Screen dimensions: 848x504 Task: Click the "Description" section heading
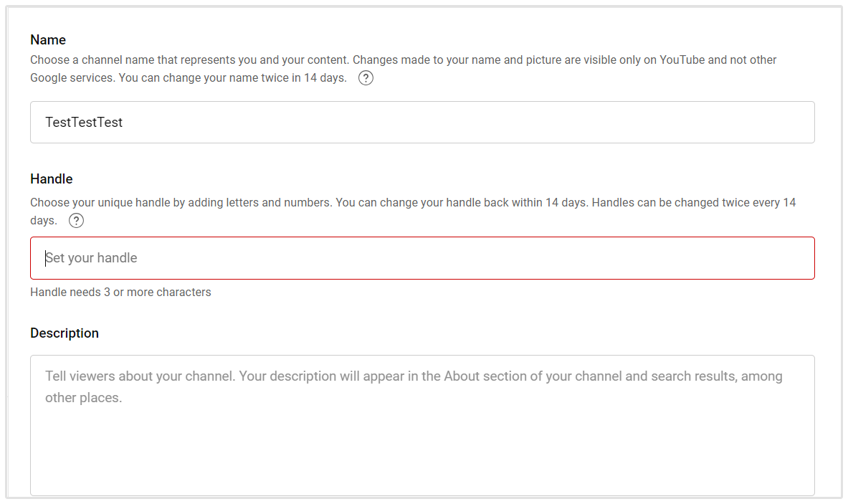tap(65, 333)
